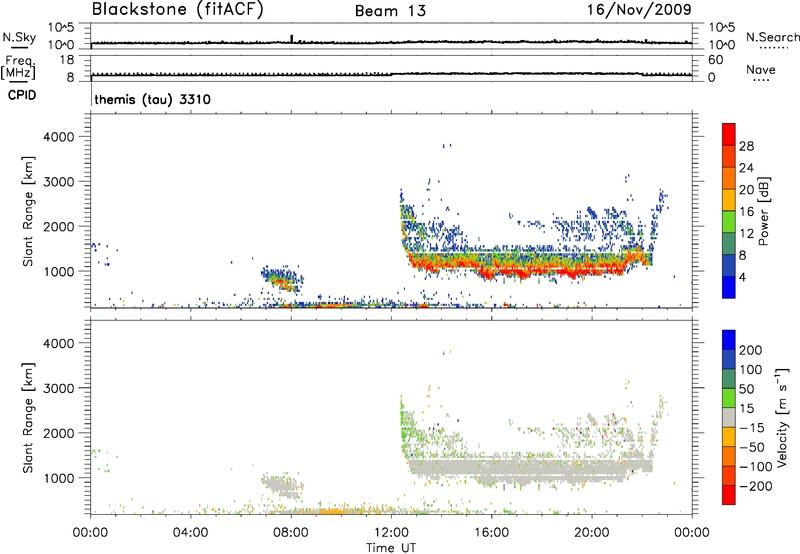Click the noise spike near 08:00

tap(291, 39)
